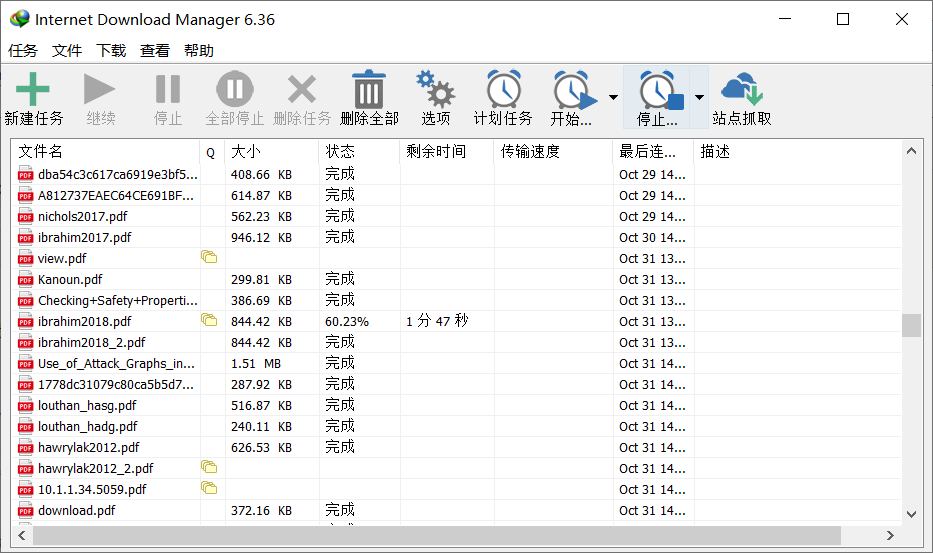Click the Site Grabber (站点抓取) cloud icon
This screenshot has height=553, width=933.
click(x=741, y=88)
